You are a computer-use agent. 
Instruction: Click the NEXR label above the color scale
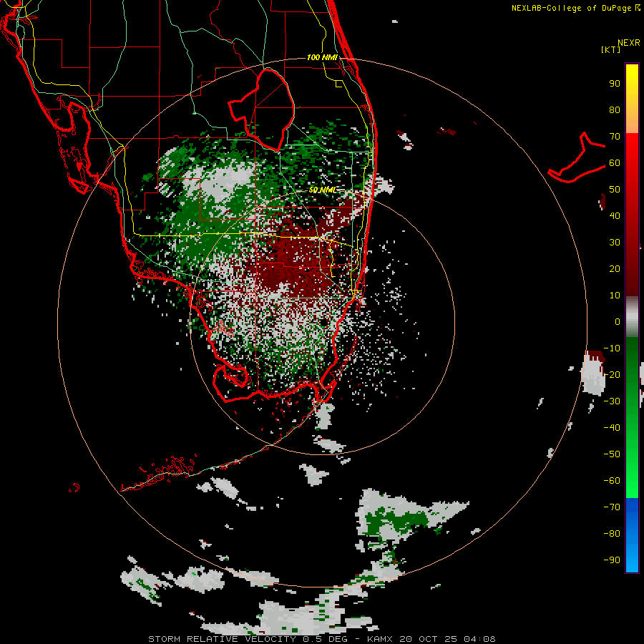coord(628,43)
